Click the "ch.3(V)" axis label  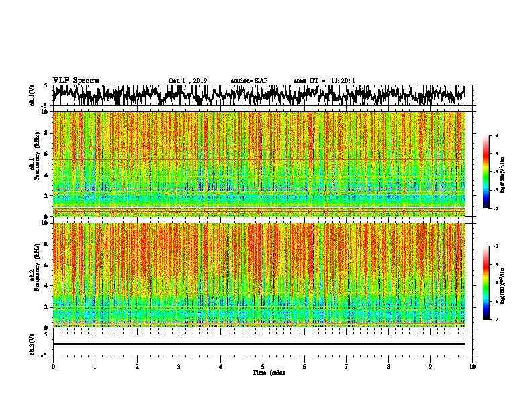[x=32, y=345]
